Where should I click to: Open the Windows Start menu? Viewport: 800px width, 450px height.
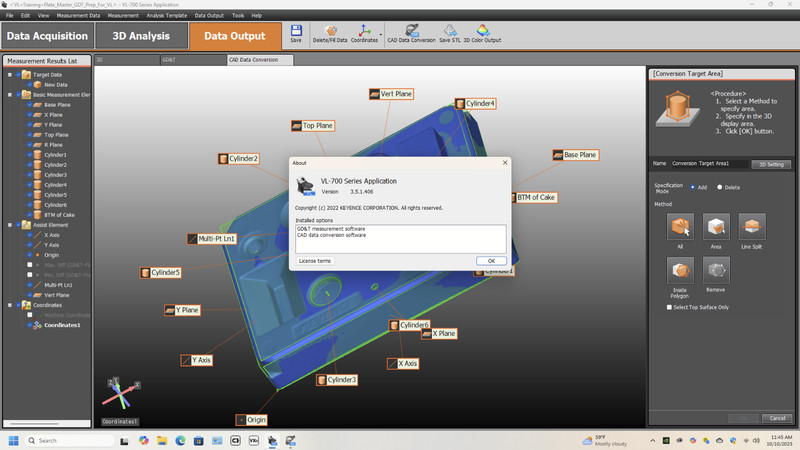click(x=14, y=440)
